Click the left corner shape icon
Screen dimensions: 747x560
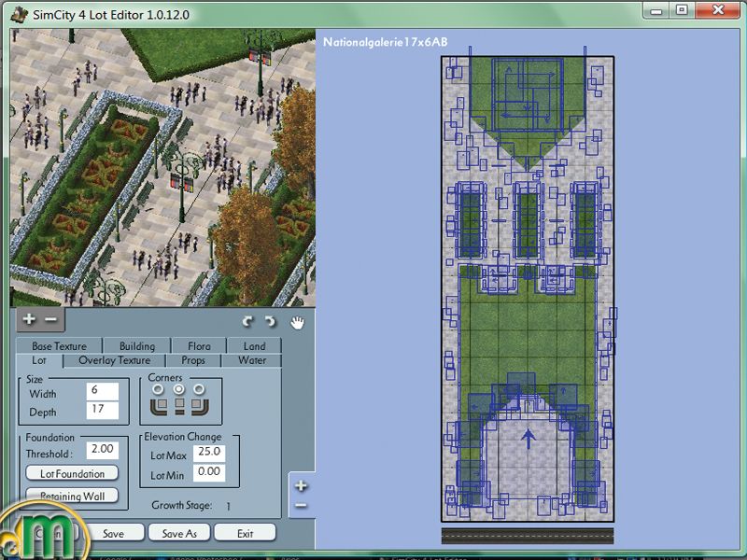(x=159, y=407)
